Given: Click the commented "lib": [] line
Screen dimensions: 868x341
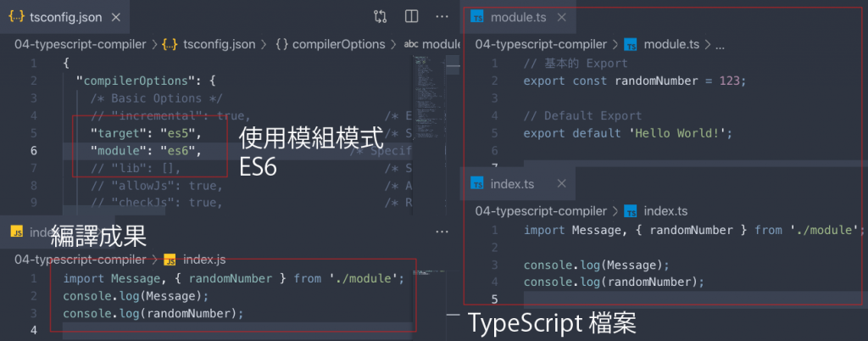Looking at the screenshot, I should [136, 168].
